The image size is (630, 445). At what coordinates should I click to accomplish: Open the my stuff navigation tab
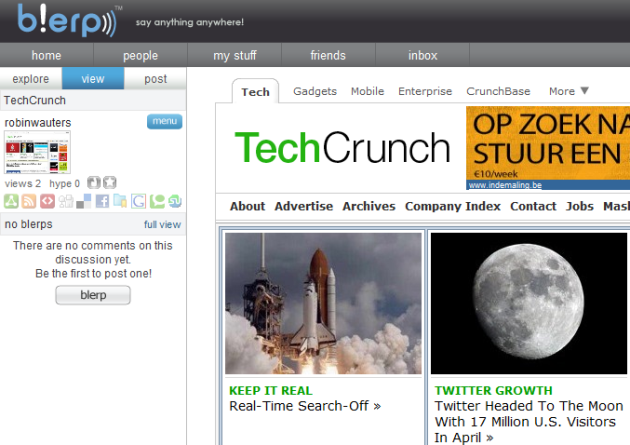235,55
